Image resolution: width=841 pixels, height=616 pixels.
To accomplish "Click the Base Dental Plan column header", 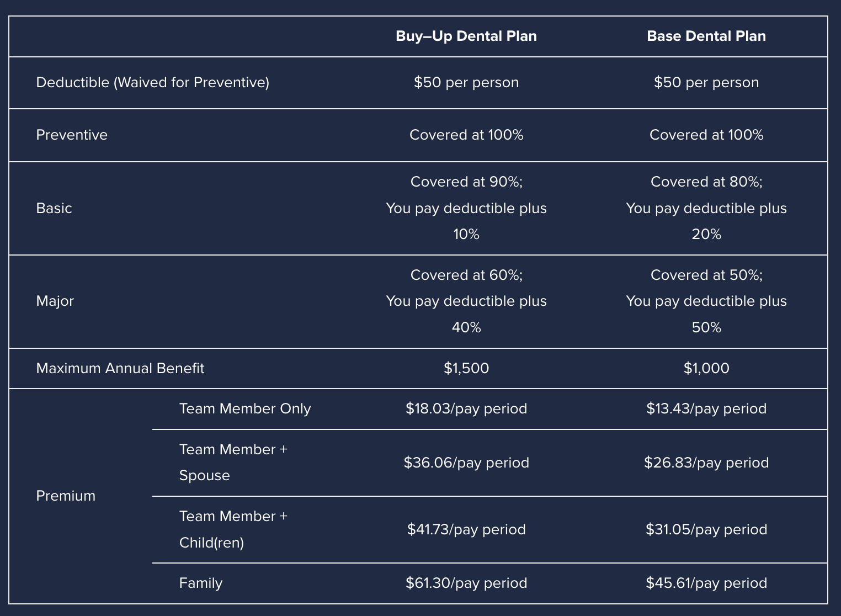I will click(x=706, y=36).
